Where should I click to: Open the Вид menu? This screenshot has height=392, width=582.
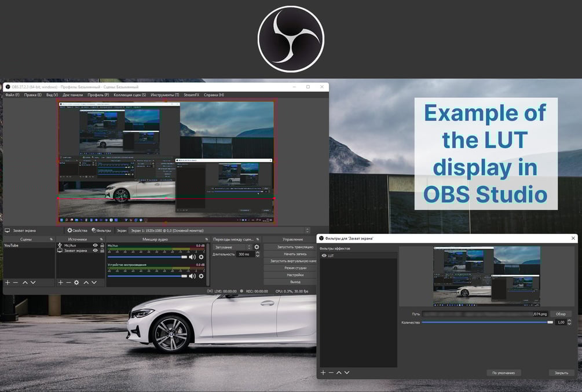pyautogui.click(x=52, y=95)
